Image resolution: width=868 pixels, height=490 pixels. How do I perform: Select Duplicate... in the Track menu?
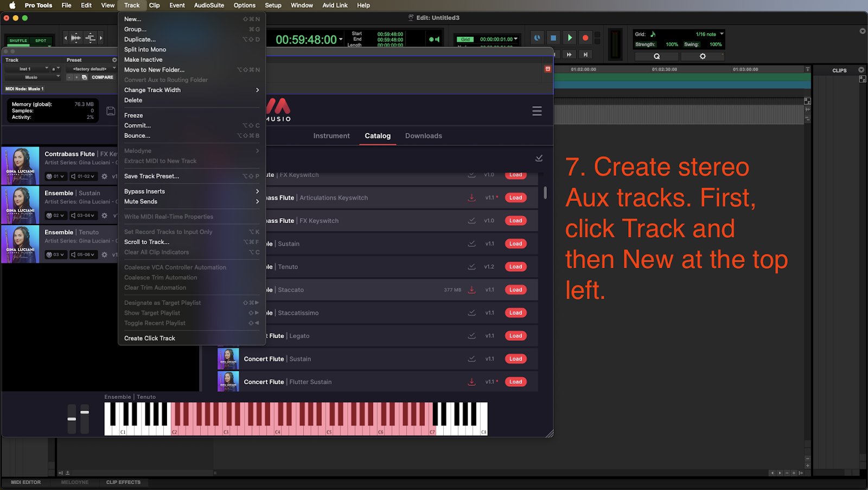coord(192,39)
